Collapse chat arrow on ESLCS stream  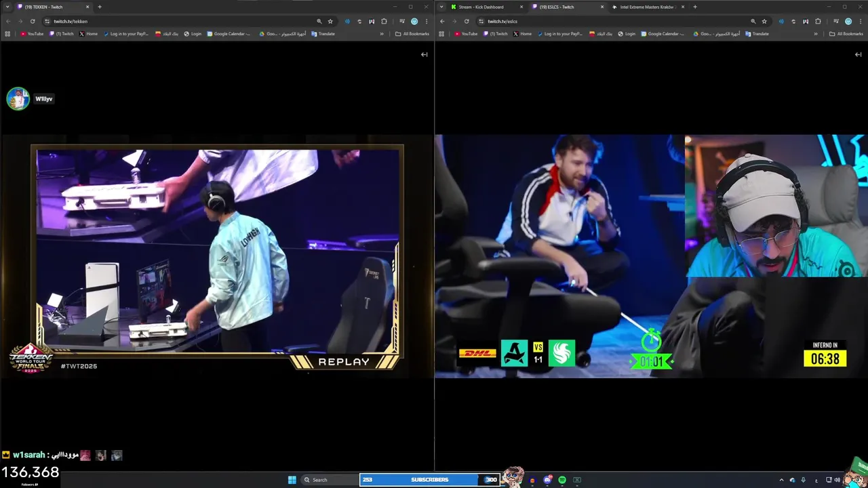tap(859, 54)
